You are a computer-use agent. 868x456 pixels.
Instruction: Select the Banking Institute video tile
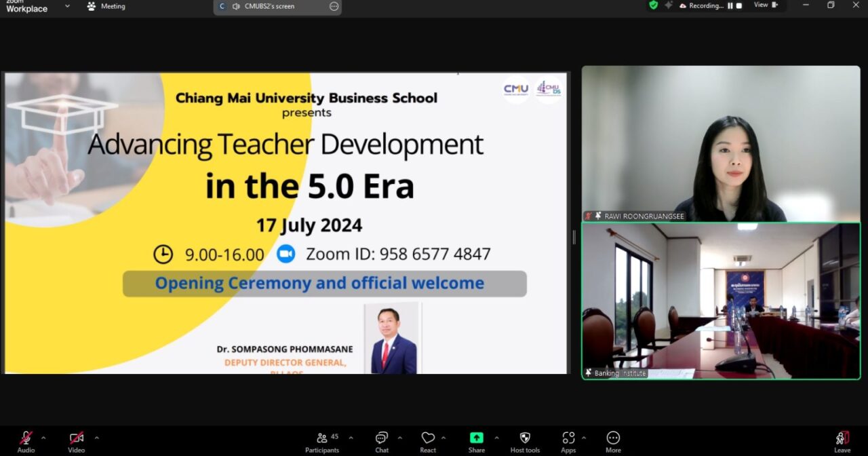click(x=720, y=301)
